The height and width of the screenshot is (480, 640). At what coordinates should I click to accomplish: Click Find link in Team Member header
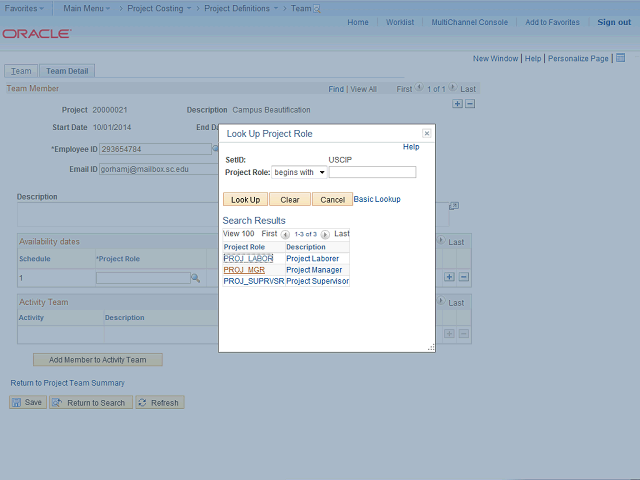336,89
